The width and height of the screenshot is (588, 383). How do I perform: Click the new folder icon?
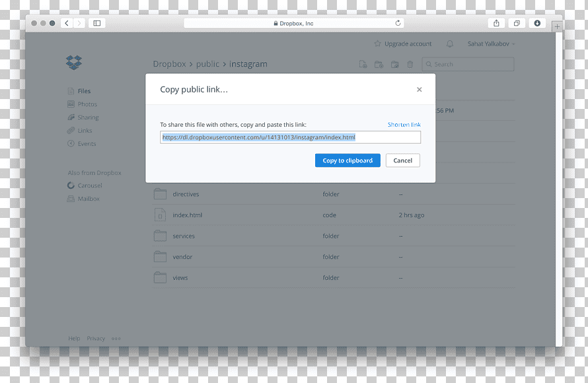pyautogui.click(x=379, y=64)
